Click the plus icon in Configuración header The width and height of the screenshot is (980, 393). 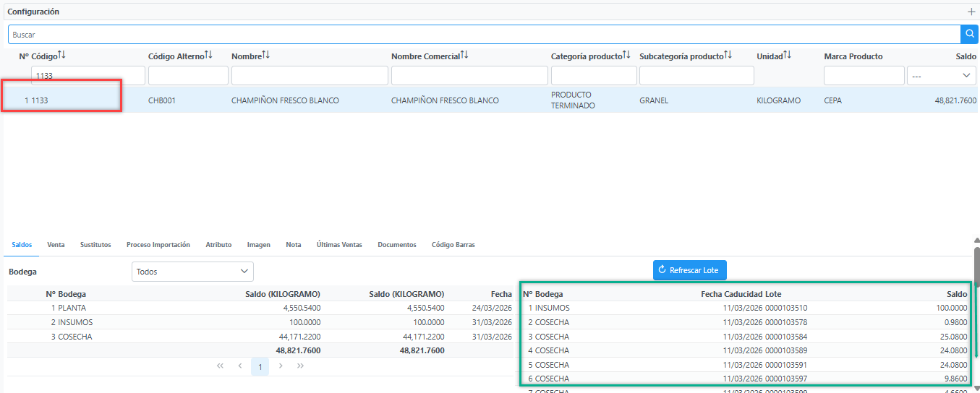(x=971, y=12)
